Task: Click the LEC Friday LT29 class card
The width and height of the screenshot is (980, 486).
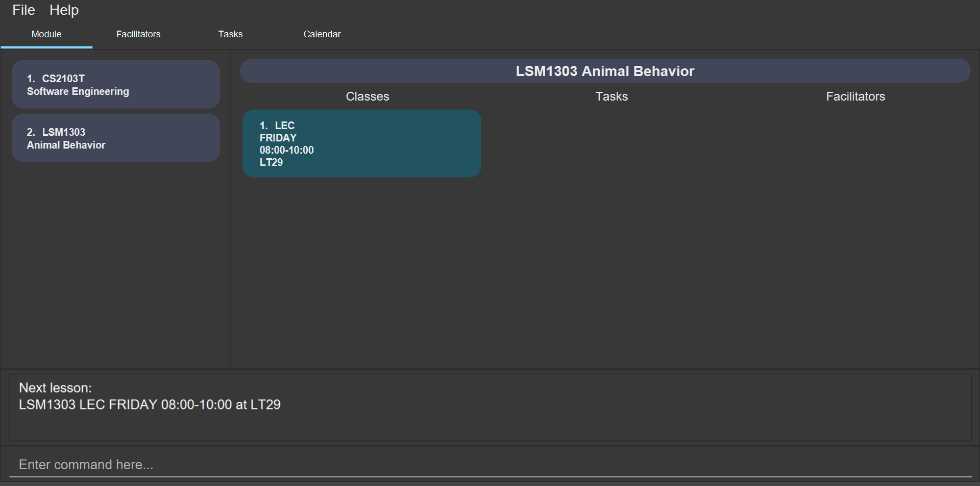Action: (x=362, y=143)
